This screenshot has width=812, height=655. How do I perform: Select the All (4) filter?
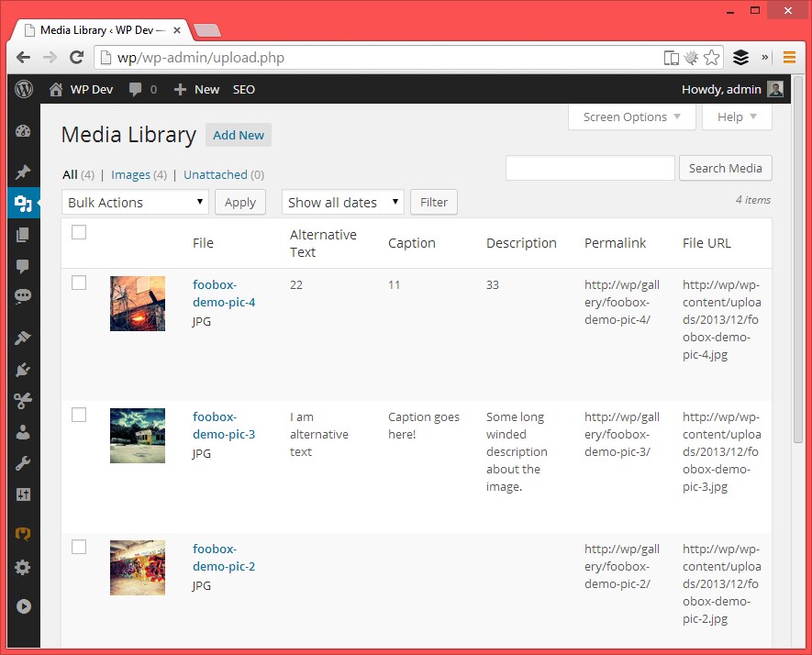pos(78,175)
